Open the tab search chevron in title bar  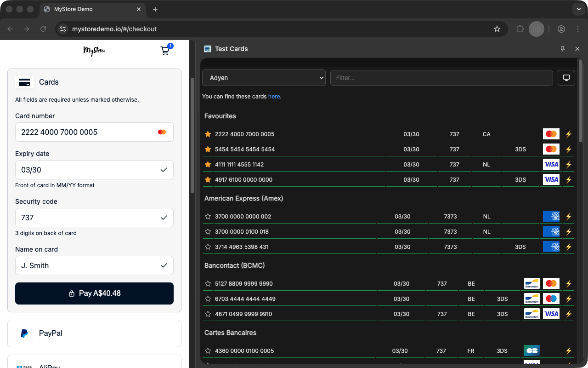[578, 9]
